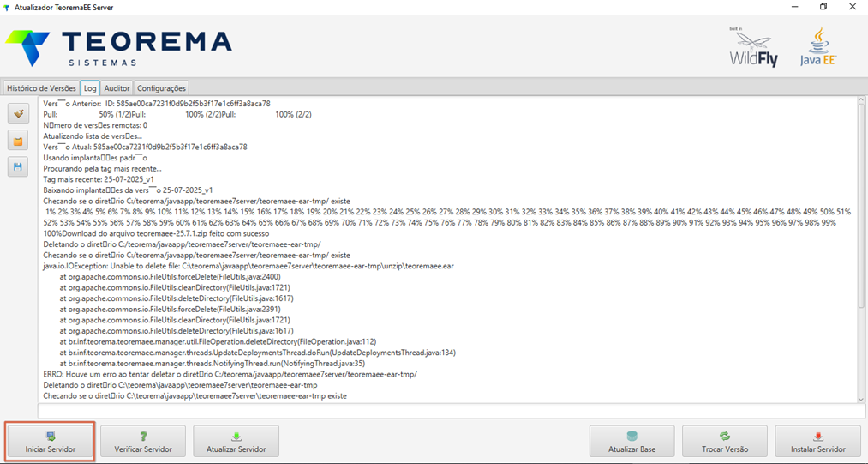
Task: Click the FileUtils.forceDelete(FileUtils.java:2391) stack line
Action: tap(170, 310)
